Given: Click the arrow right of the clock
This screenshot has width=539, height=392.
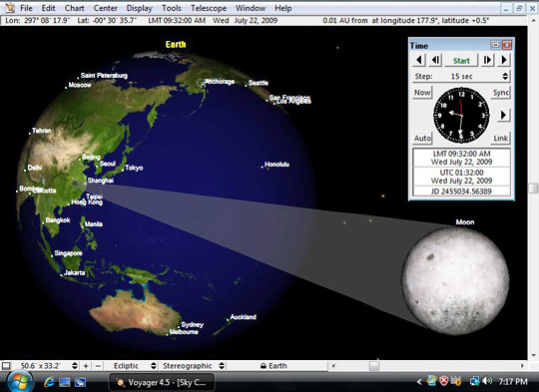Looking at the screenshot, I should pos(503,115).
